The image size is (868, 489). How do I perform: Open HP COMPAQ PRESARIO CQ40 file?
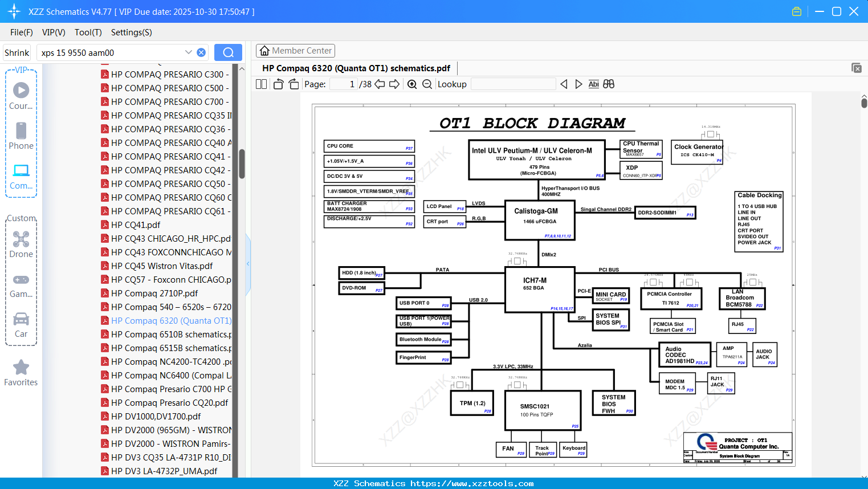(165, 142)
